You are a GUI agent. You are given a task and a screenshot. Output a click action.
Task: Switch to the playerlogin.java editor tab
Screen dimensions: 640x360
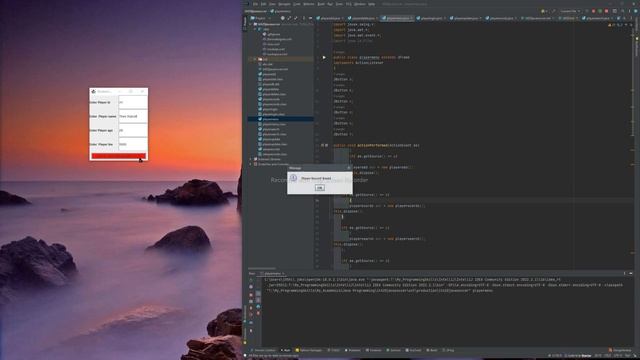click(x=431, y=18)
